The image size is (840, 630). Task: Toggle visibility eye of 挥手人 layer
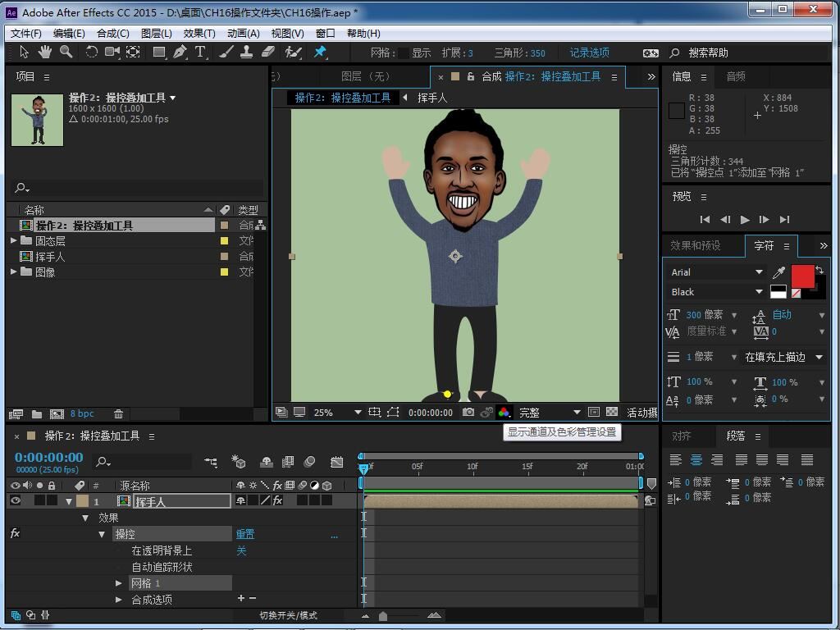click(15, 500)
